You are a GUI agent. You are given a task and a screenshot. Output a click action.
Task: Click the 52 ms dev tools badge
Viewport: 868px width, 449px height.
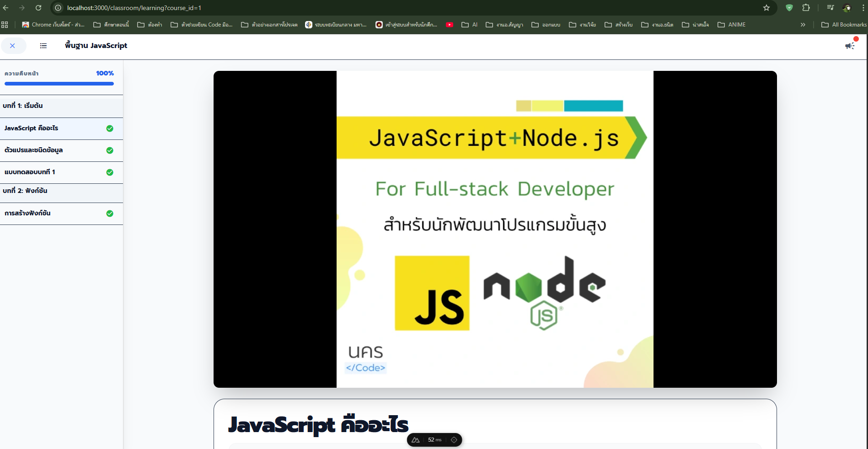point(434,440)
